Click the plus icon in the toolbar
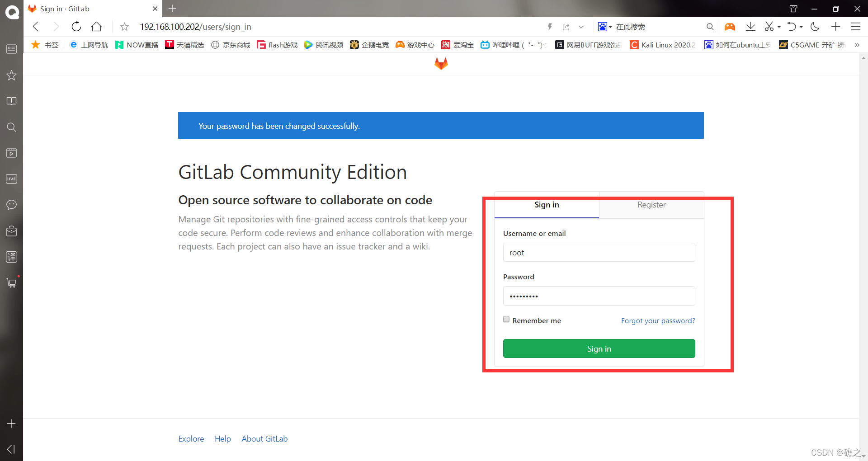868x461 pixels. coord(835,27)
